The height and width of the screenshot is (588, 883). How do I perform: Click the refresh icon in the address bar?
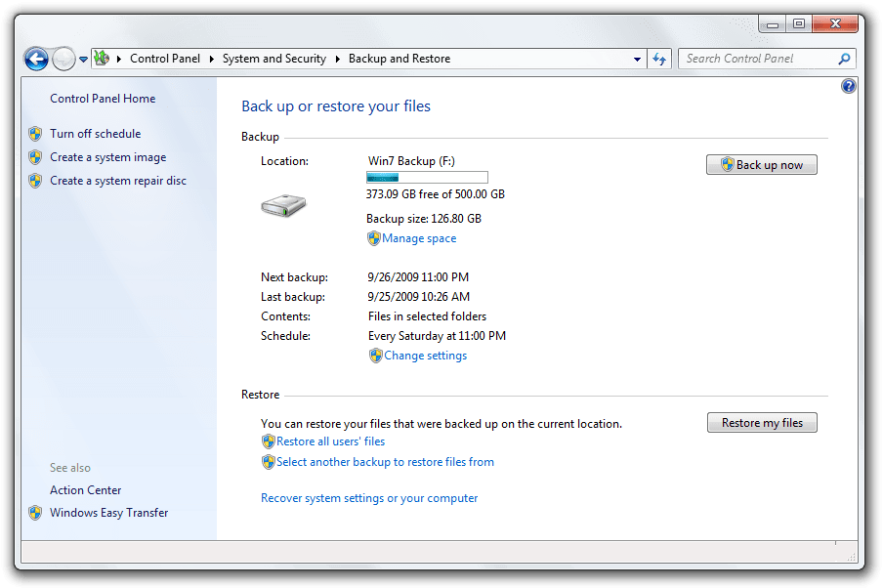click(659, 59)
